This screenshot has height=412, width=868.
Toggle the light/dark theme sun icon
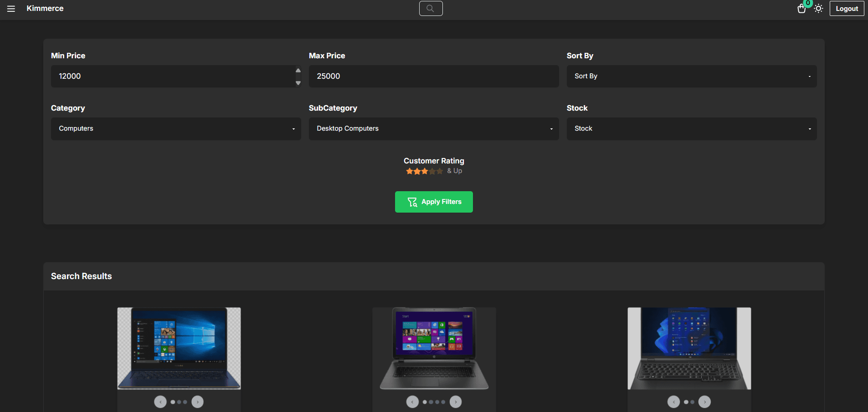pyautogui.click(x=818, y=8)
